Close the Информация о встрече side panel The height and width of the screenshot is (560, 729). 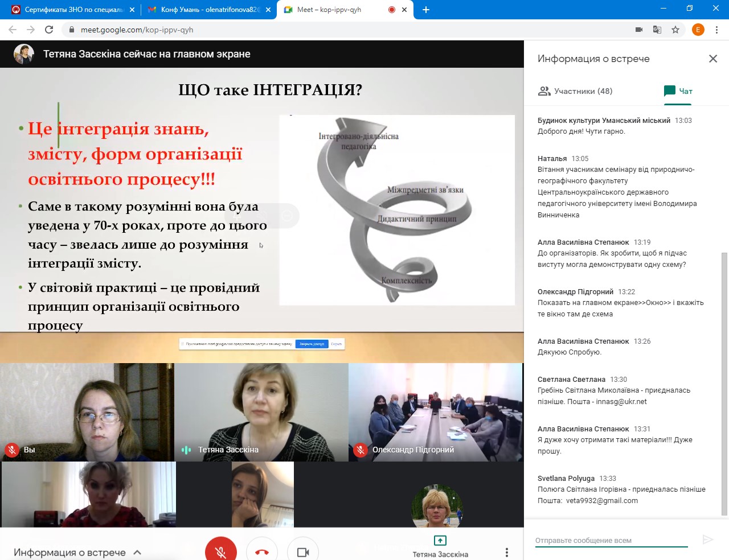click(712, 59)
